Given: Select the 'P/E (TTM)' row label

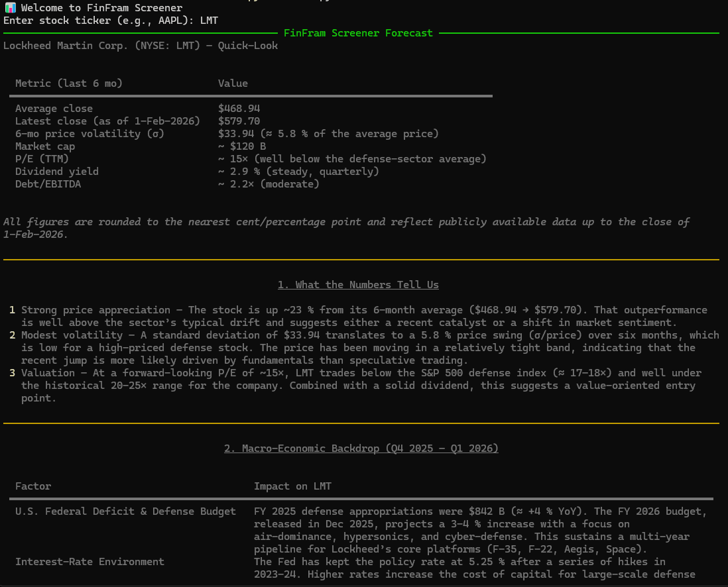Looking at the screenshot, I should (42, 159).
